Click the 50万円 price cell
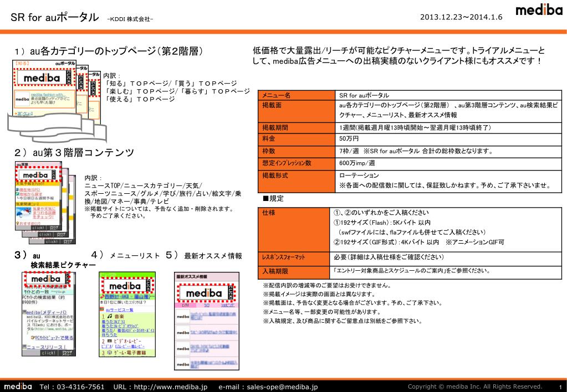Image resolution: width=567 pixels, height=392 pixels. [x=448, y=139]
